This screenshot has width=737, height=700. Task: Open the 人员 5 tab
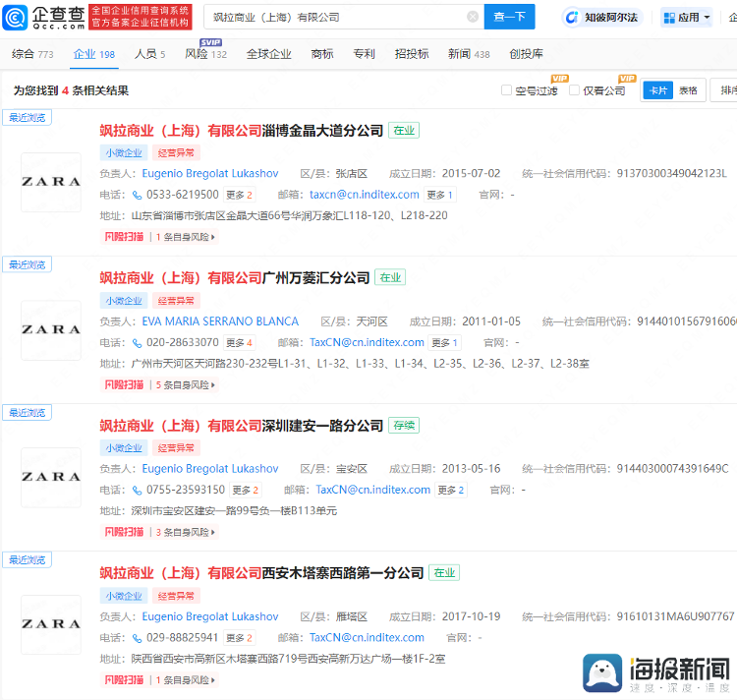click(150, 54)
